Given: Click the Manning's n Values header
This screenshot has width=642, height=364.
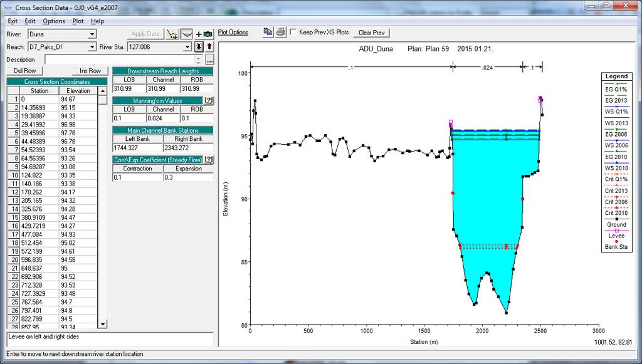Looking at the screenshot, I should [x=157, y=101].
